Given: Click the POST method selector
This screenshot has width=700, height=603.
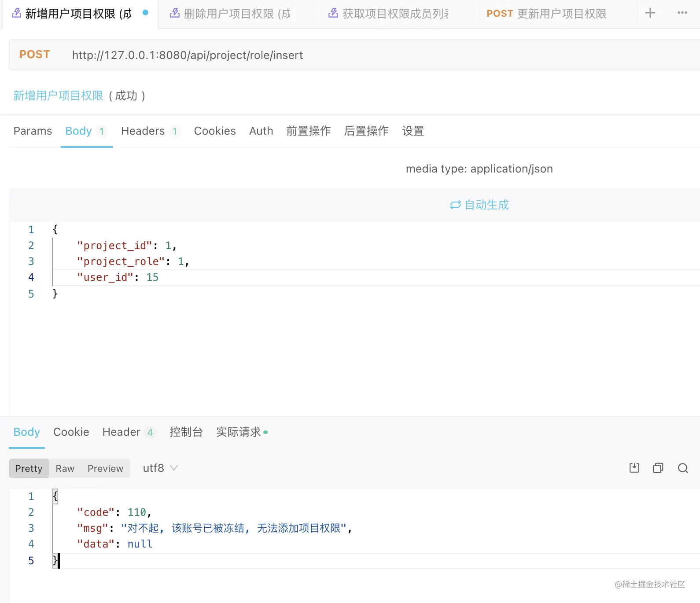Looking at the screenshot, I should (x=34, y=55).
